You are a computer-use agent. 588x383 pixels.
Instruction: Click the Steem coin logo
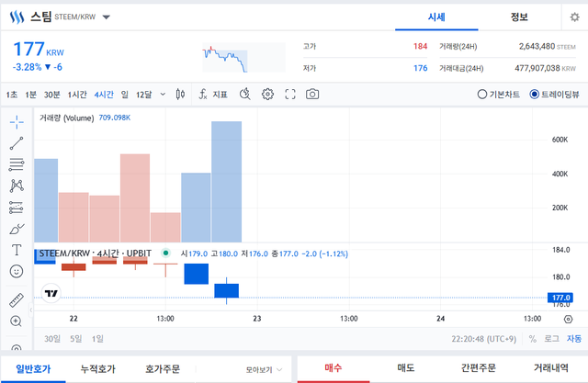tap(17, 17)
